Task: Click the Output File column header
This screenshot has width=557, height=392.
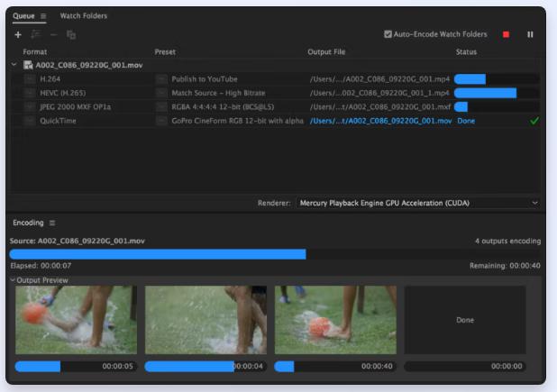Action: coord(326,52)
